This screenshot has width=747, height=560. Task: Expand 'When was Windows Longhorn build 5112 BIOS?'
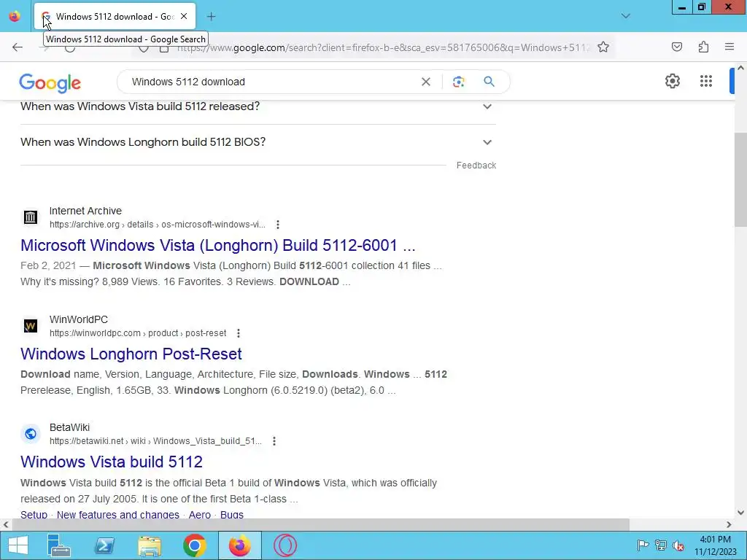(x=258, y=142)
